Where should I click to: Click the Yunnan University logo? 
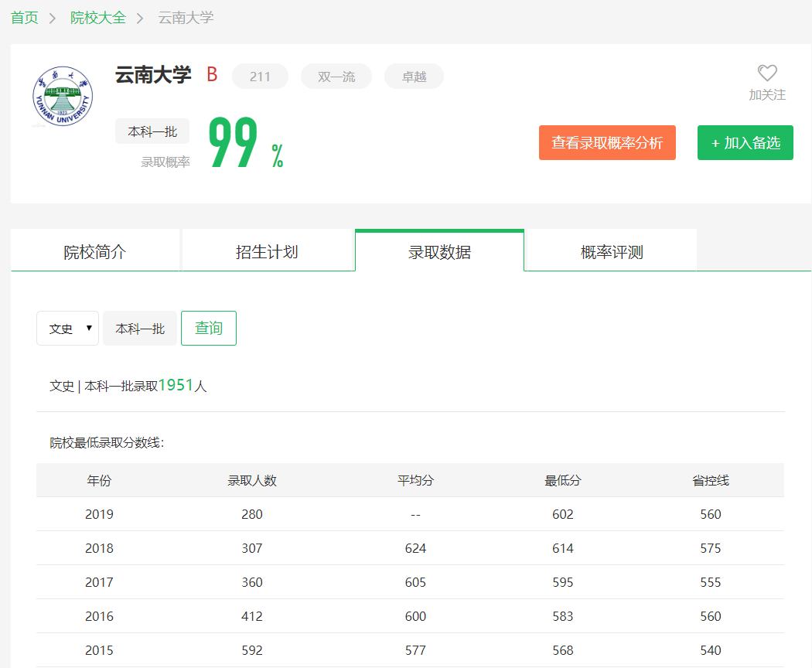click(62, 97)
